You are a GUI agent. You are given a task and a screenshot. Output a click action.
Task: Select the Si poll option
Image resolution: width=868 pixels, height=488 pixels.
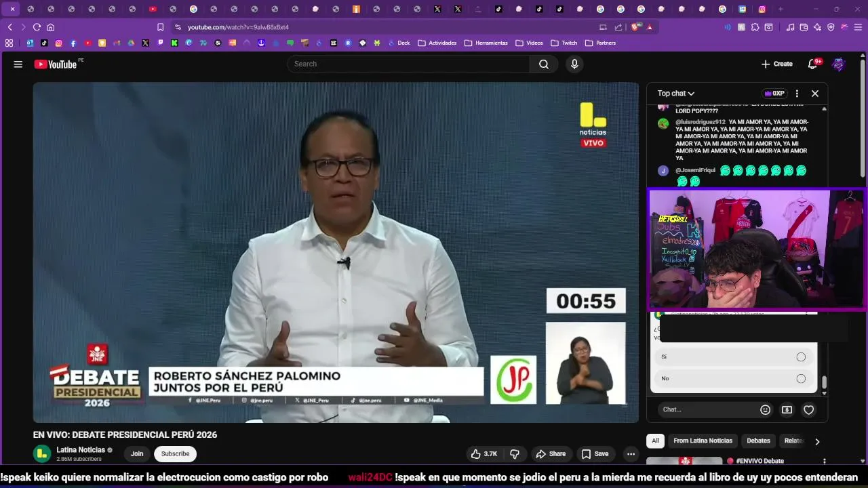735,357
